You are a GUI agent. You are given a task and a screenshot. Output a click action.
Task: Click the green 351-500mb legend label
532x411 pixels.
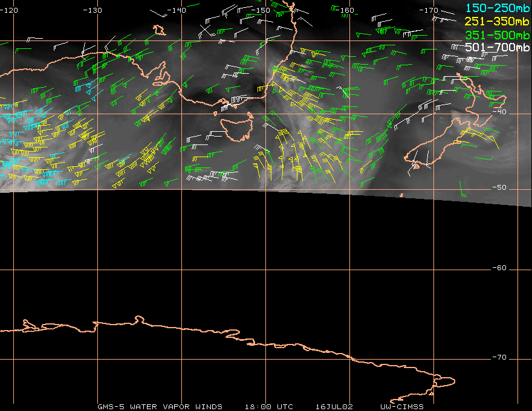[498, 34]
